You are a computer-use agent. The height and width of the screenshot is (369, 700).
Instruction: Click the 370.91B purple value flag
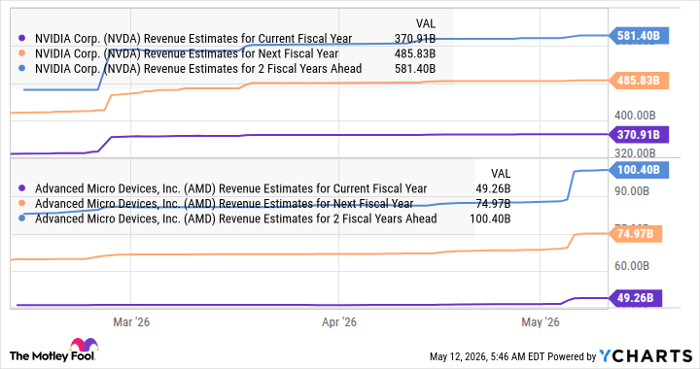639,135
